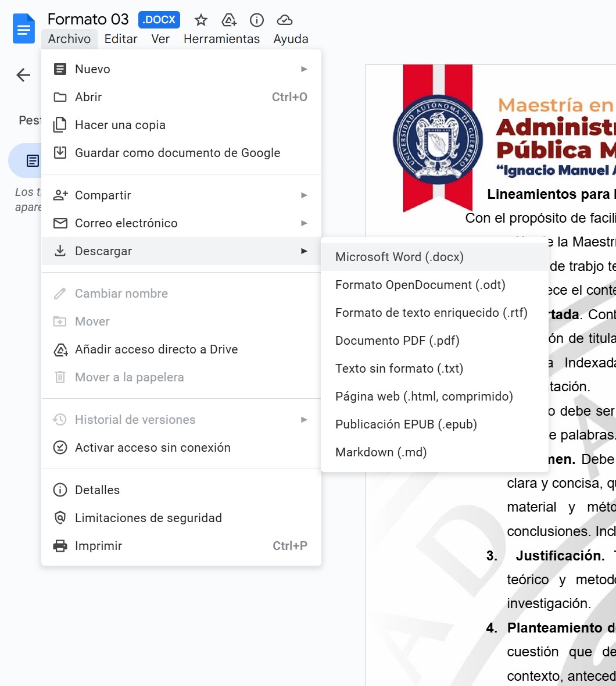
Task: Click the Formato 03 document title
Action: [88, 19]
